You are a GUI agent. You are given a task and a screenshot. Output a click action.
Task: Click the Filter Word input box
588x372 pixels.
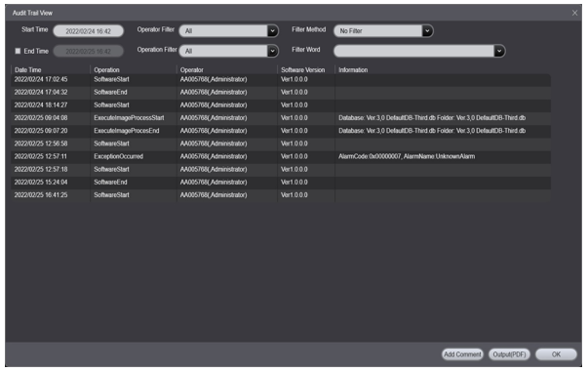(414, 51)
